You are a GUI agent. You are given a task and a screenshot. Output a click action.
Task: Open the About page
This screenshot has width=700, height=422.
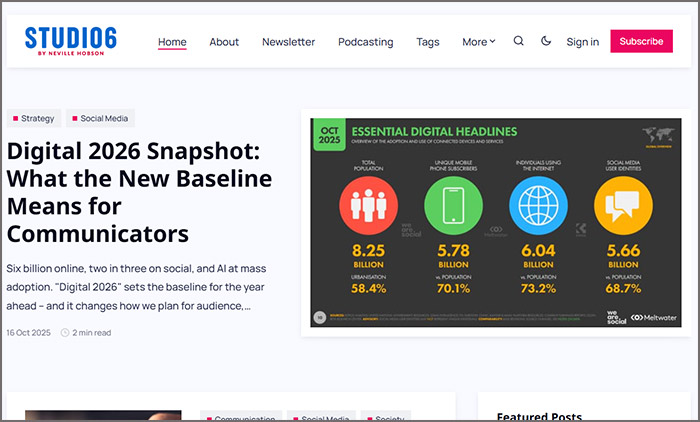(x=224, y=42)
